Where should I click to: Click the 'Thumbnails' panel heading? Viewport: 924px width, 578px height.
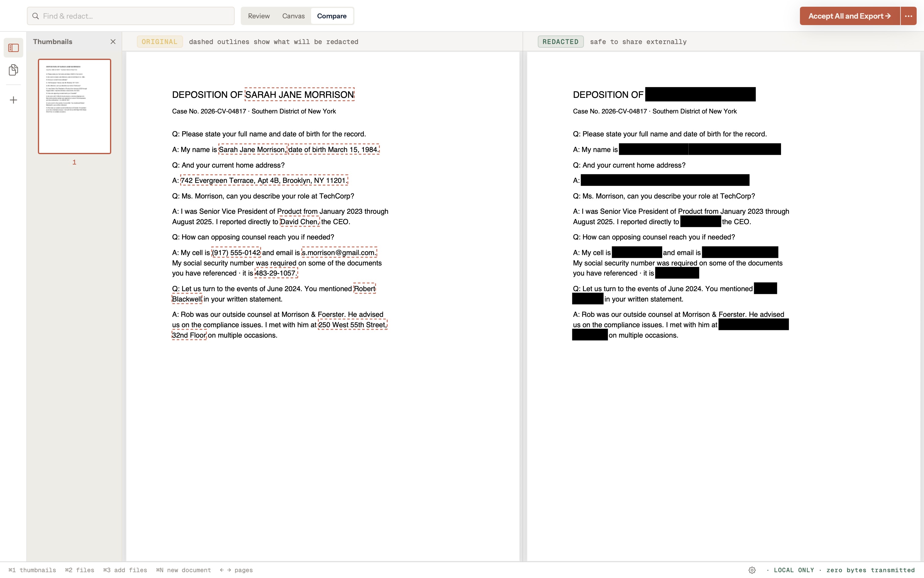click(53, 42)
